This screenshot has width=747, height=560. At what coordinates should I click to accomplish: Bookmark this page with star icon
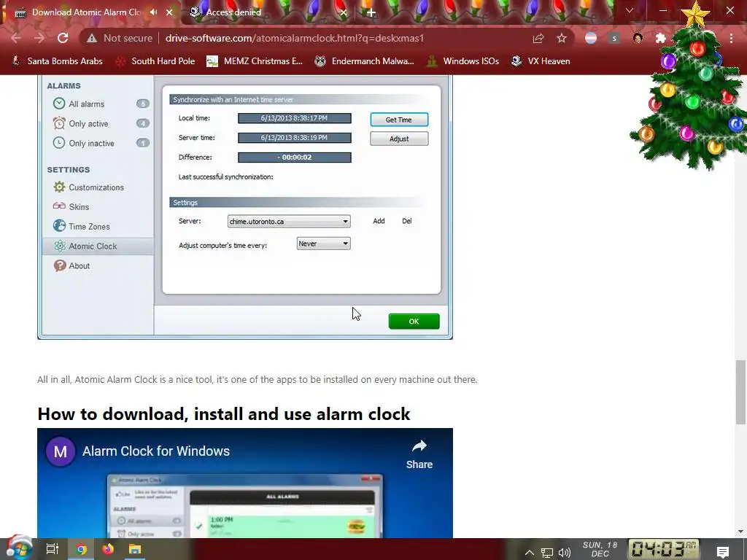tap(562, 38)
